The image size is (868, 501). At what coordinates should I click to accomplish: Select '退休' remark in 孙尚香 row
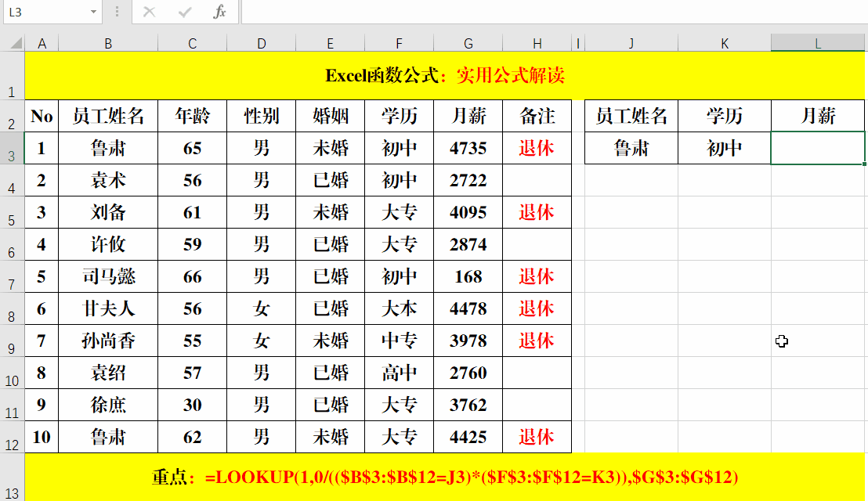537,341
